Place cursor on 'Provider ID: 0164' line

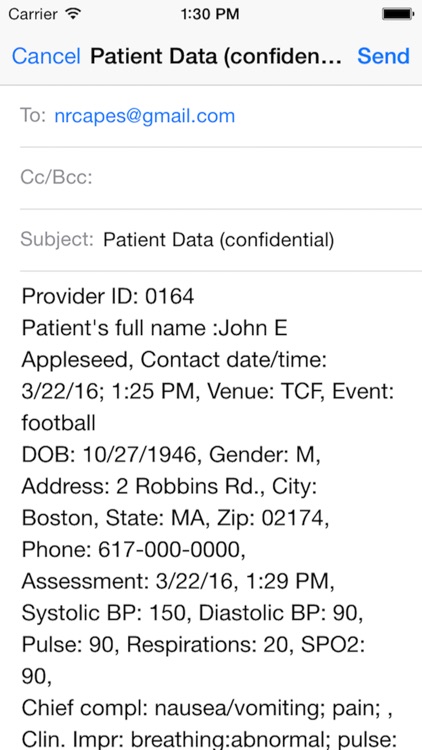click(x=108, y=297)
